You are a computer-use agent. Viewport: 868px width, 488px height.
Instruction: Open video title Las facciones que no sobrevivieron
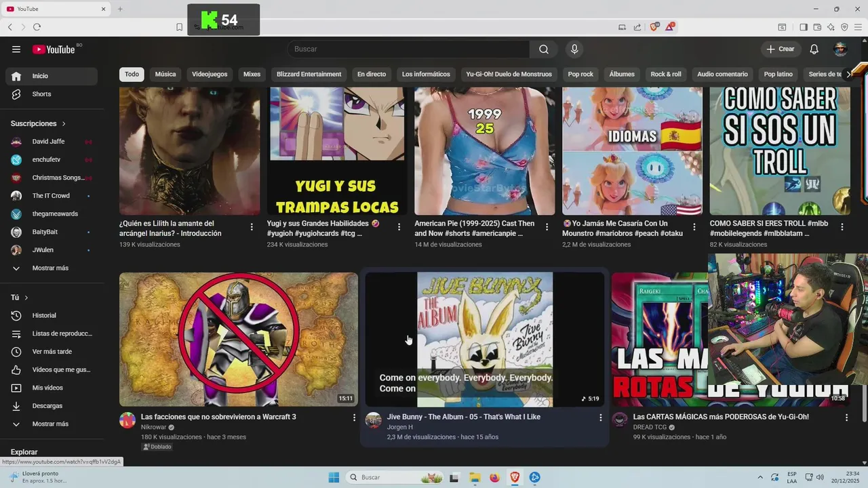pos(218,417)
